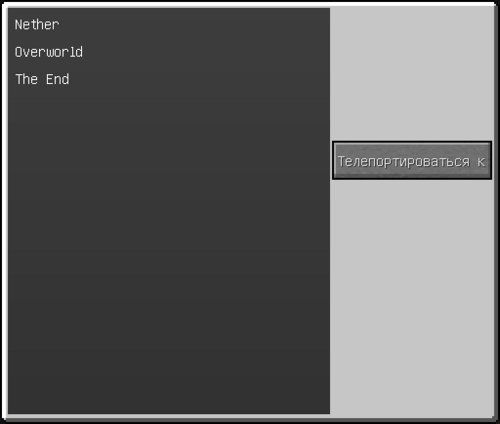Image resolution: width=500 pixels, height=424 pixels.
Task: Click the word Телепортироваться on the button
Action: coord(404,161)
